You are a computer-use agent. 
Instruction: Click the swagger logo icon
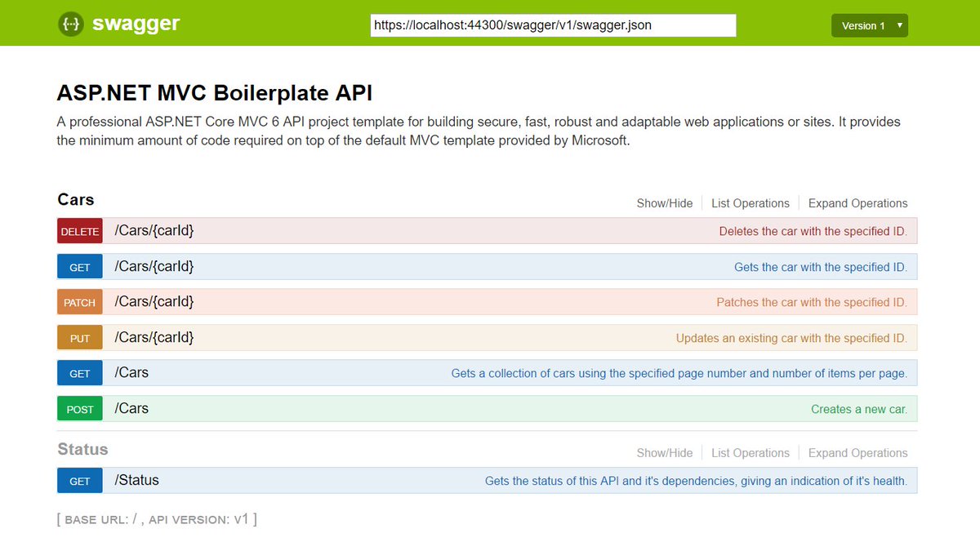click(71, 24)
